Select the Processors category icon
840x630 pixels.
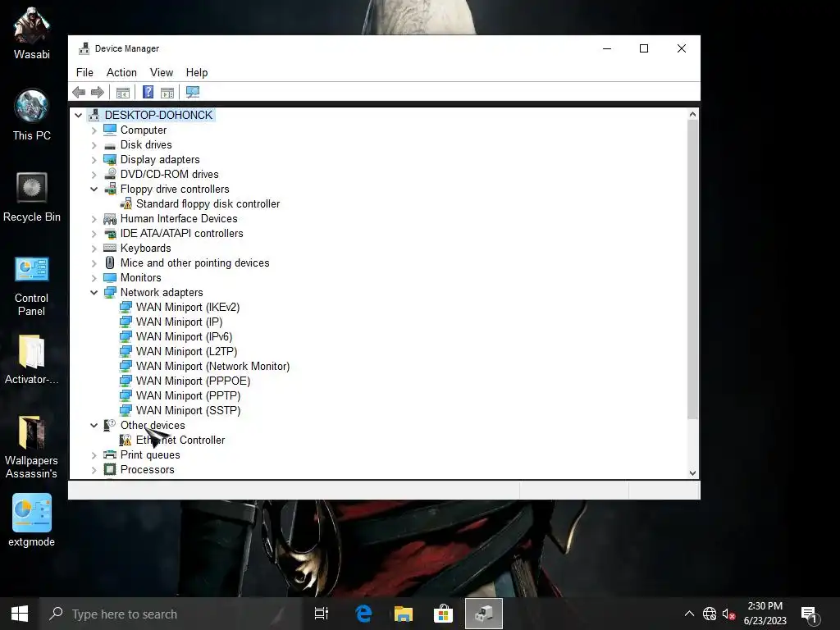pyautogui.click(x=110, y=469)
